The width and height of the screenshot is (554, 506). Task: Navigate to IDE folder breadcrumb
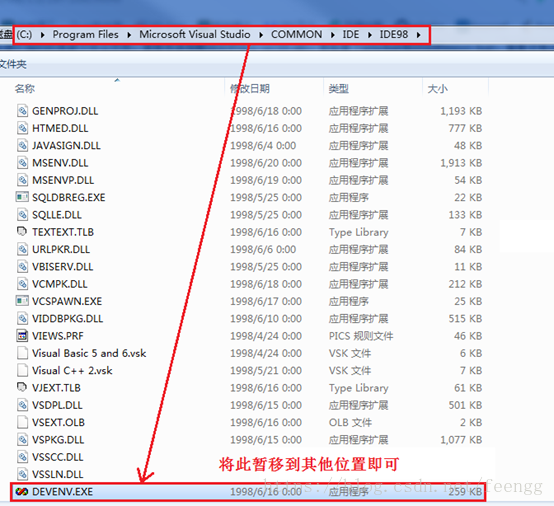[351, 34]
